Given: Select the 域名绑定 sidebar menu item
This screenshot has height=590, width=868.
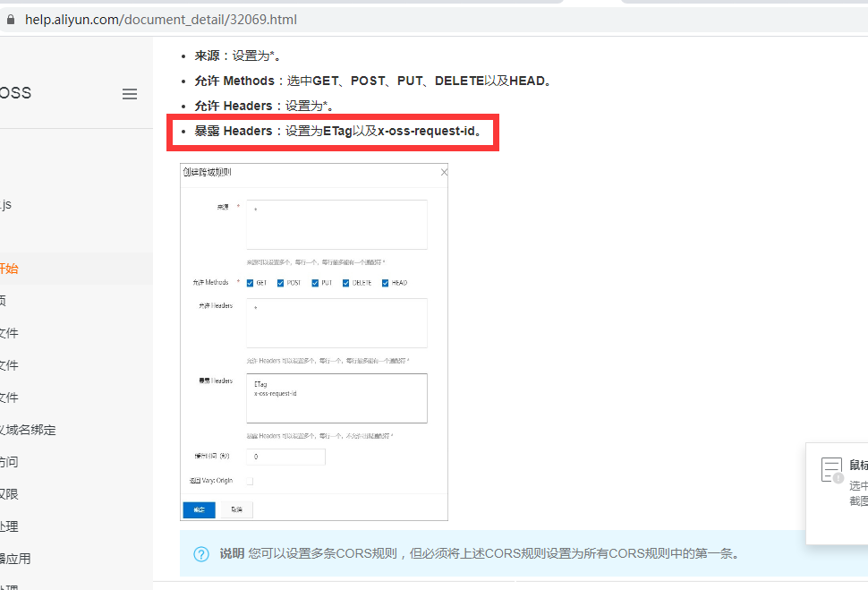Looking at the screenshot, I should (27, 429).
